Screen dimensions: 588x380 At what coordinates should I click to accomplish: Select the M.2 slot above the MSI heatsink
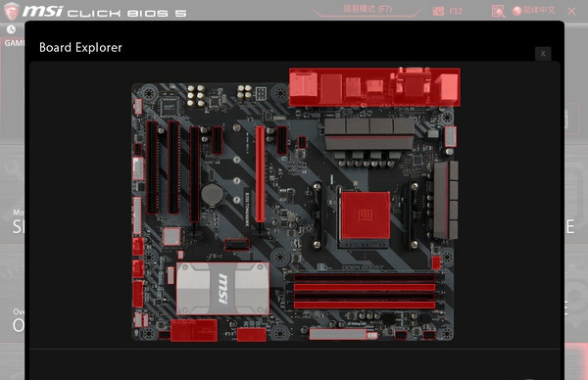(236, 245)
